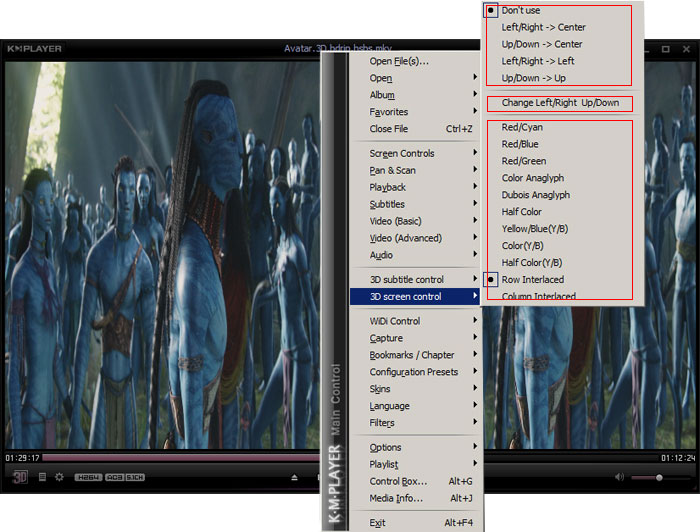Click the playback seek bar

pyautogui.click(x=181, y=458)
